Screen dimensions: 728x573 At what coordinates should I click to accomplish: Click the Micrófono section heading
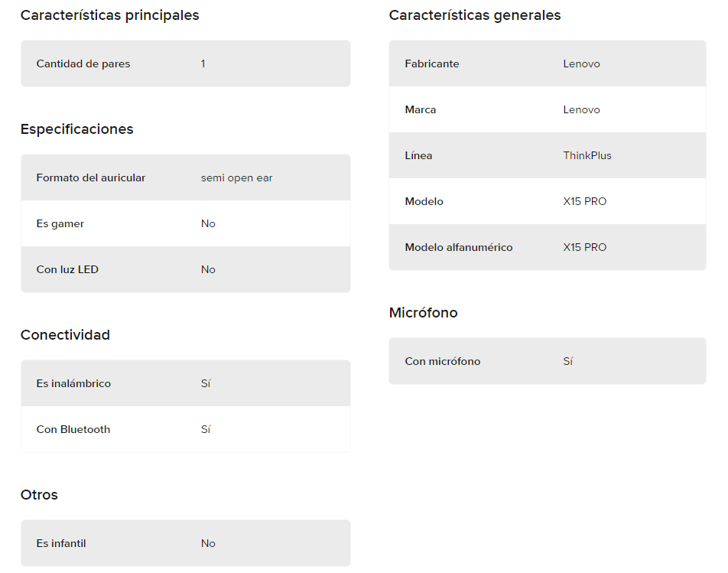point(424,313)
